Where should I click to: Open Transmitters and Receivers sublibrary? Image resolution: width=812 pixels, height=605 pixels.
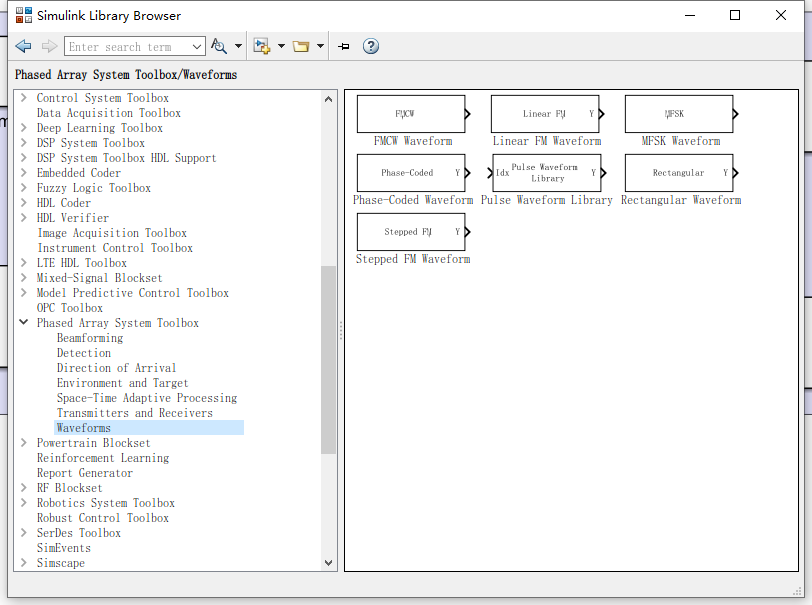[135, 413]
